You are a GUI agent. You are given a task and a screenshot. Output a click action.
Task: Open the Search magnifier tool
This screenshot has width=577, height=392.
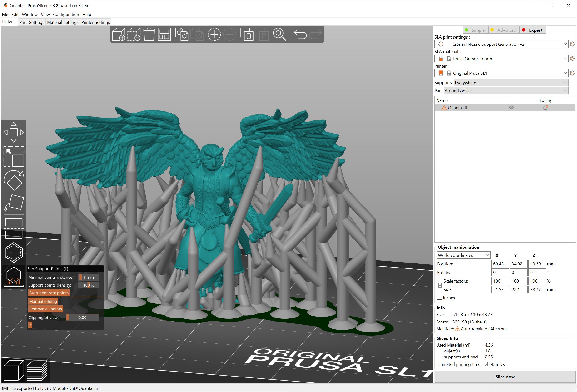click(x=279, y=34)
